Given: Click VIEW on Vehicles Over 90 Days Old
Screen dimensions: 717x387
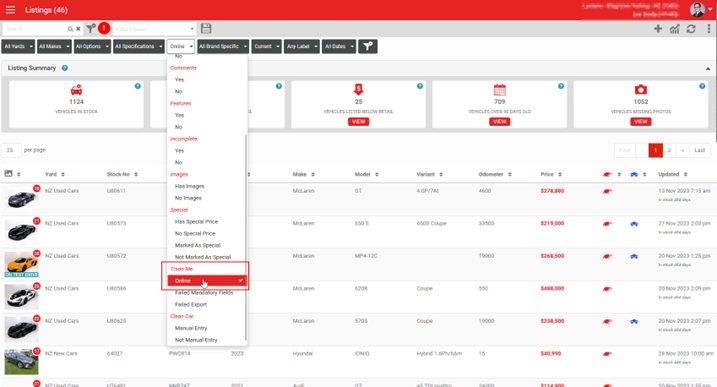Looking at the screenshot, I should pyautogui.click(x=499, y=122).
